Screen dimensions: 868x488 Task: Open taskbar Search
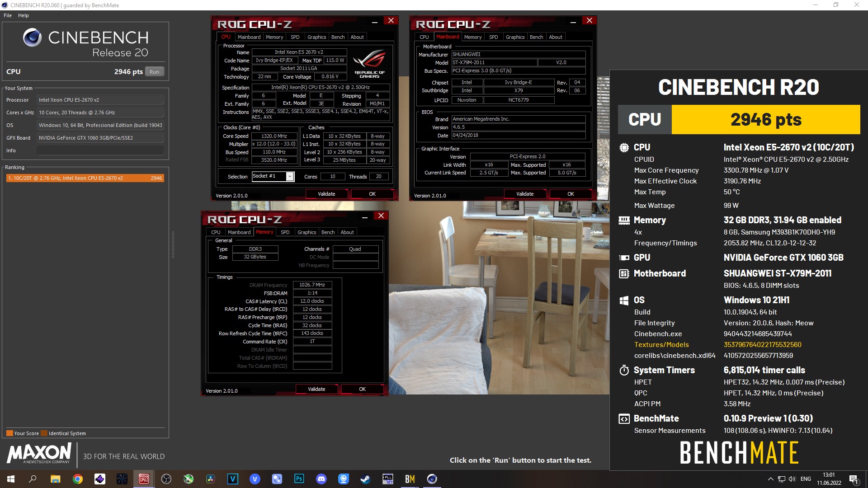tap(33, 479)
